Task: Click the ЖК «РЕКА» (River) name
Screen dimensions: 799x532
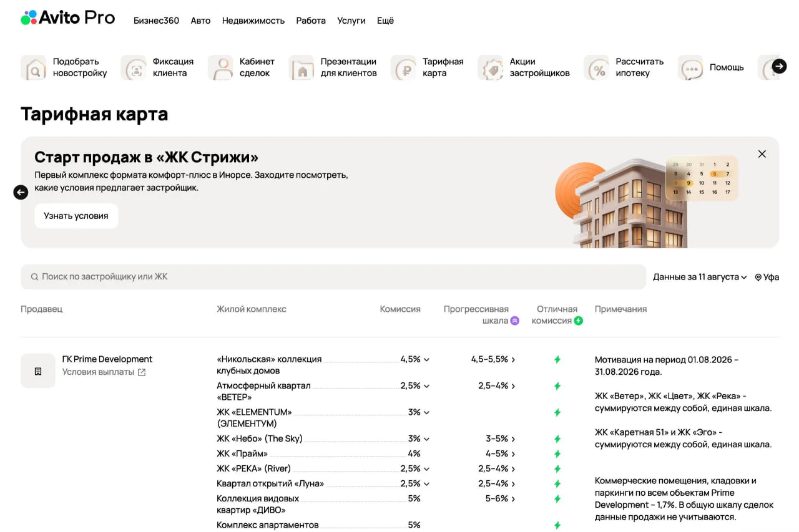Action: (x=253, y=468)
